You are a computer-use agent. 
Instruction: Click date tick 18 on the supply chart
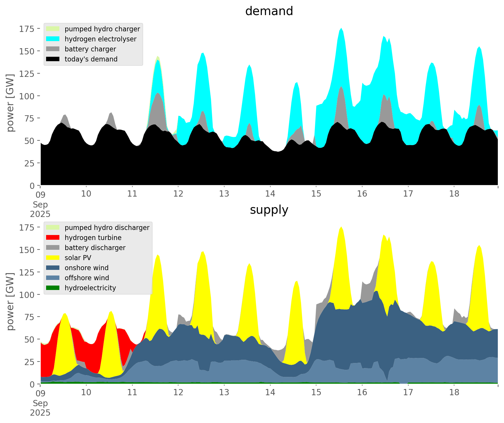pyautogui.click(x=454, y=393)
